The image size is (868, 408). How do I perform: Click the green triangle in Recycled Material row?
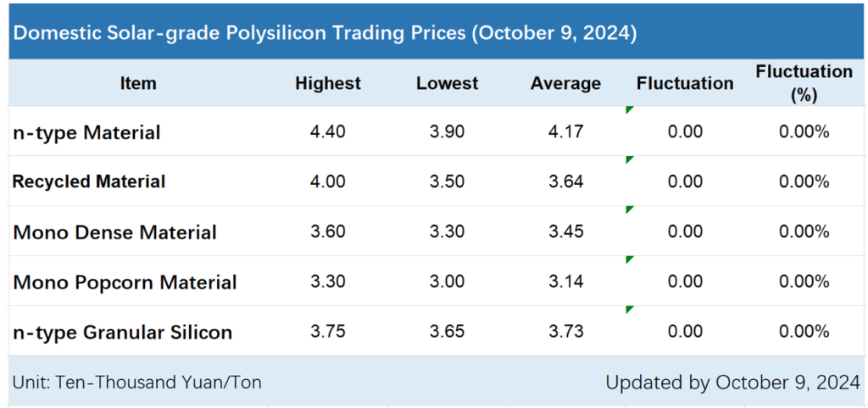(629, 159)
